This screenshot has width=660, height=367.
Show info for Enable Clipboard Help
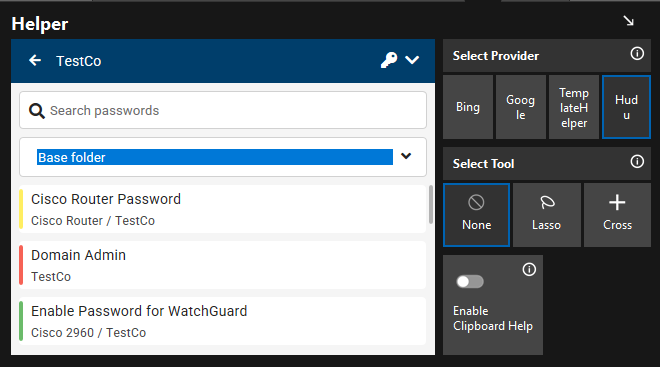[529, 269]
